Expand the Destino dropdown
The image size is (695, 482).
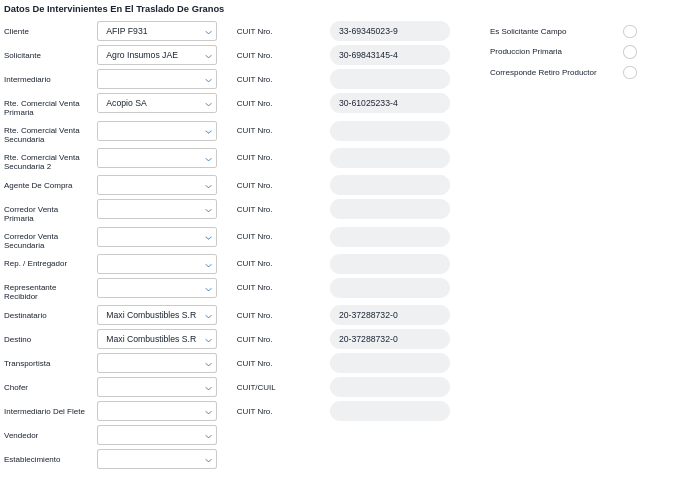157,339
